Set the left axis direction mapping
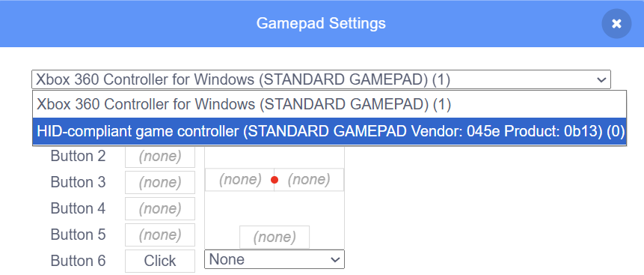The width and height of the screenshot is (644, 275). click(240, 180)
